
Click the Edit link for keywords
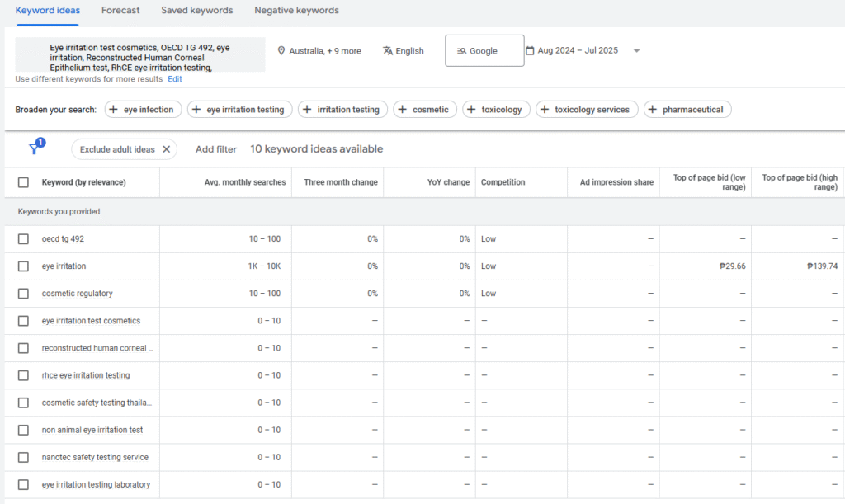pyautogui.click(x=175, y=79)
